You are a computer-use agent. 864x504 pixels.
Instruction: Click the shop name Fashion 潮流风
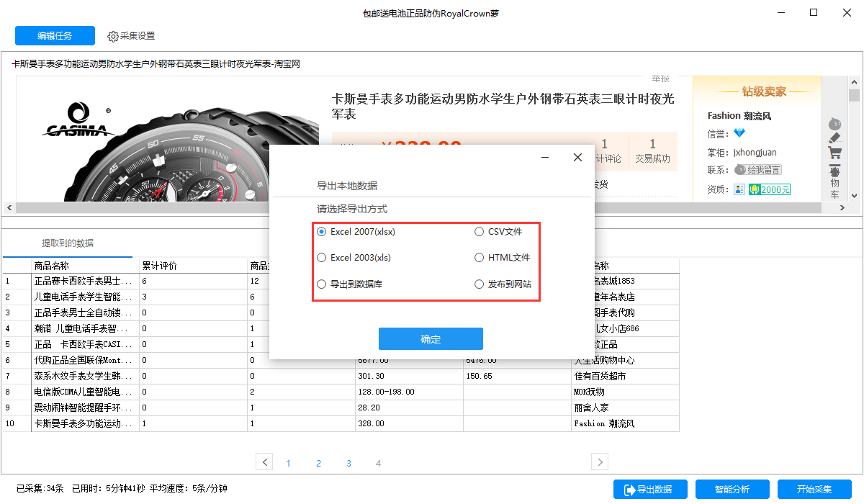739,115
